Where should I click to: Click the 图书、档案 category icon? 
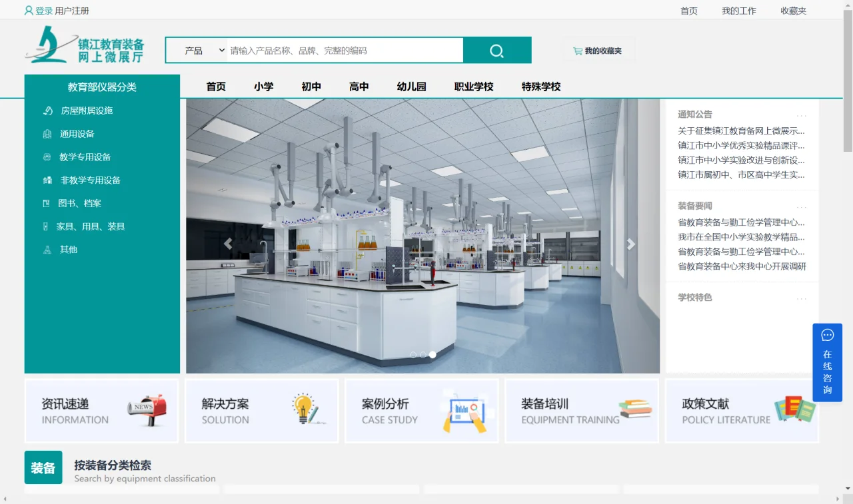tap(46, 203)
